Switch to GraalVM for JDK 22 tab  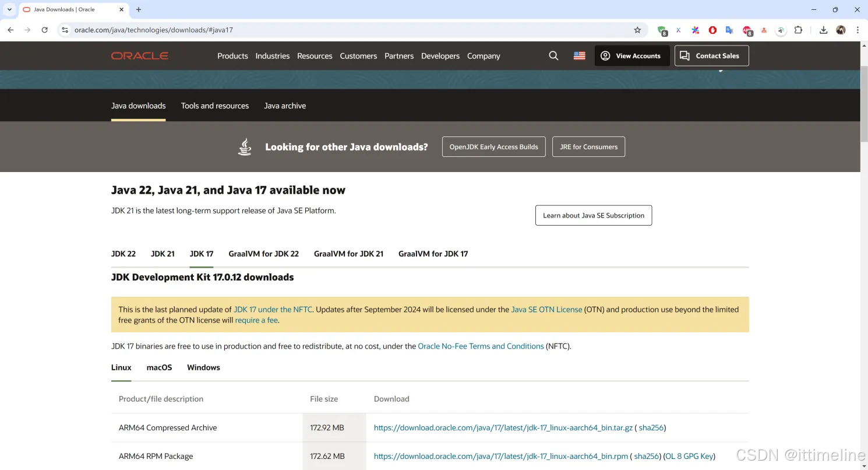(x=263, y=254)
